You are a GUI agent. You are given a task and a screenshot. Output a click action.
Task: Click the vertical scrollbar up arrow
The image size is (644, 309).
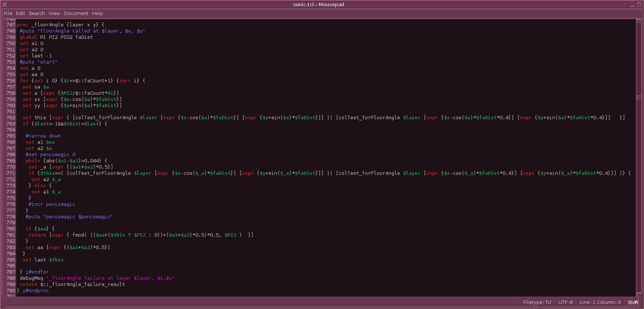pos(639,21)
